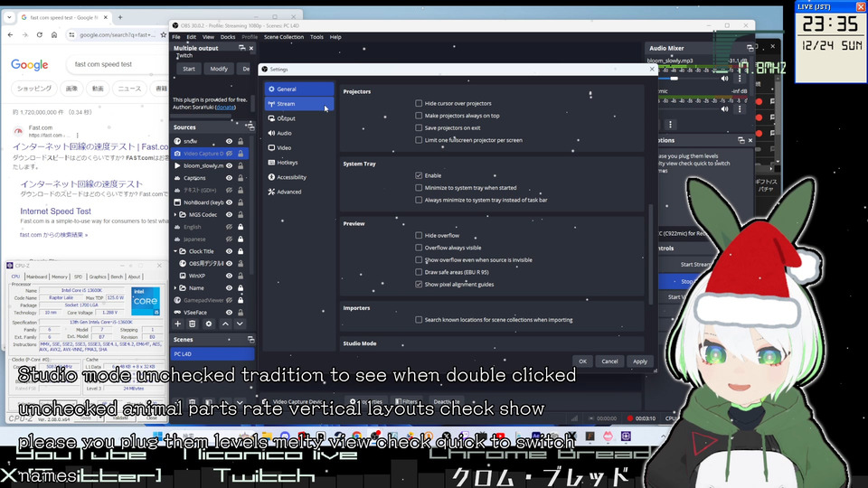Viewport: 868px width, 488px height.
Task: Open the Audio settings category
Action: pos(299,134)
